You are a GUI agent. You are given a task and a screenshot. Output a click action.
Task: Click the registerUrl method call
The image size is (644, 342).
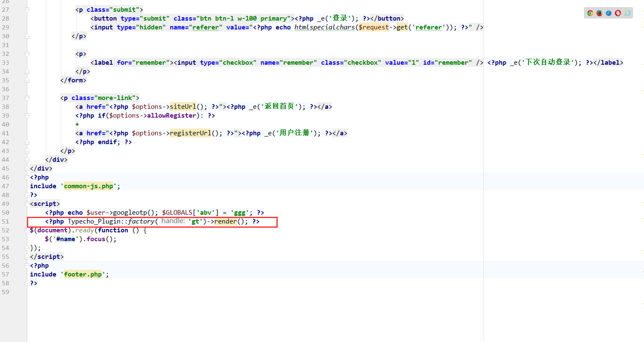click(x=190, y=133)
